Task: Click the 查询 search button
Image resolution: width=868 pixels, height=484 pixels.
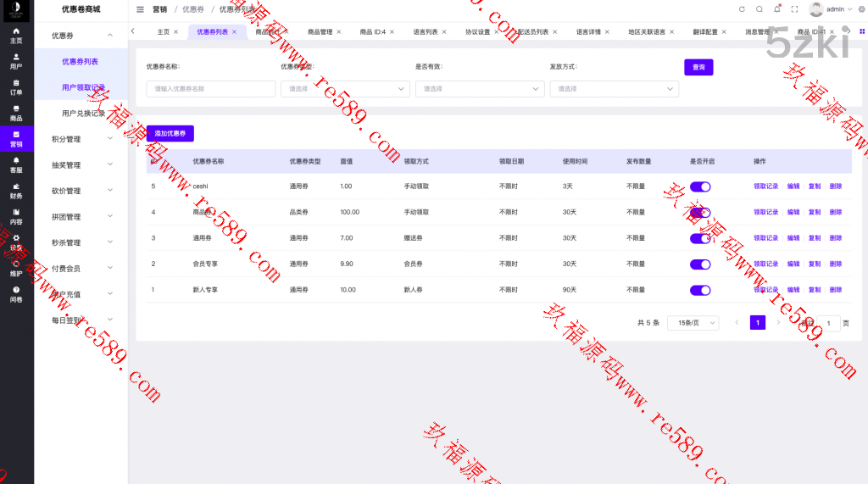Action: coord(698,67)
